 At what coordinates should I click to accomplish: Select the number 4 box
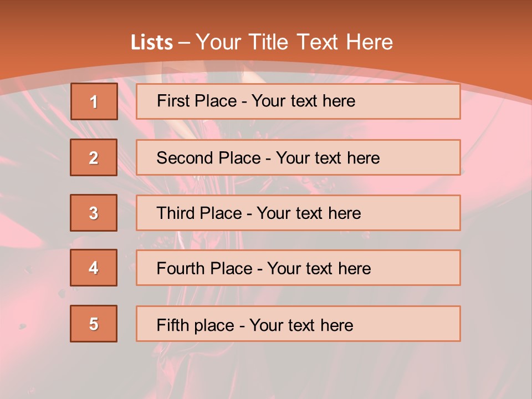coord(94,268)
